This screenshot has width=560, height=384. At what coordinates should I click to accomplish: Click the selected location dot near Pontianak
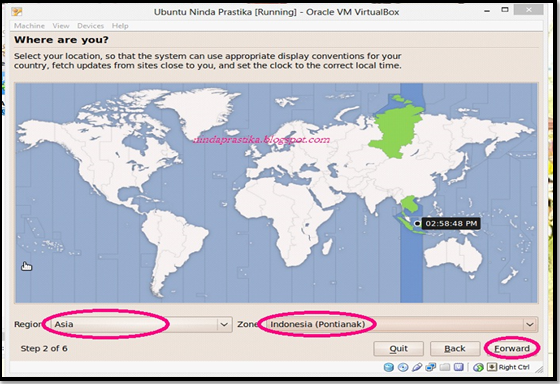tap(417, 223)
